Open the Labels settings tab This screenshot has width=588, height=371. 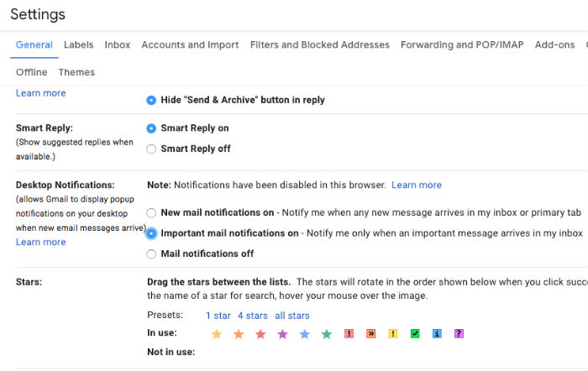coord(78,45)
